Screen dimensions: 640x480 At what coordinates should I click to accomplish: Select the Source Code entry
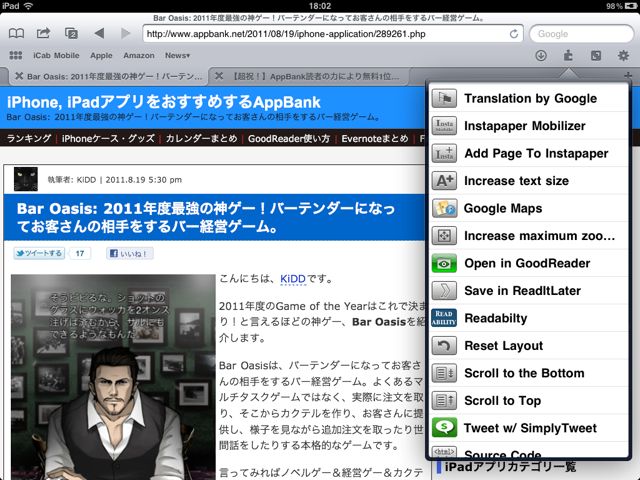pos(529,451)
